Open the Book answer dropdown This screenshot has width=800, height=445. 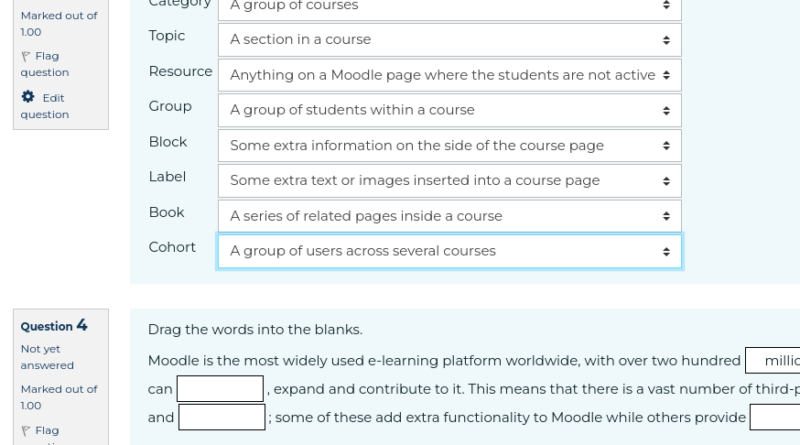point(449,216)
